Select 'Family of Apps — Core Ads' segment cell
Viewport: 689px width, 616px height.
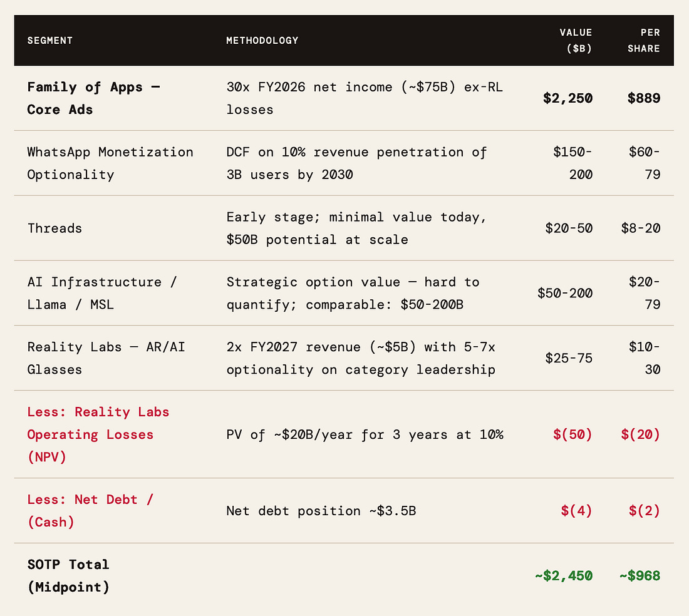pos(93,98)
